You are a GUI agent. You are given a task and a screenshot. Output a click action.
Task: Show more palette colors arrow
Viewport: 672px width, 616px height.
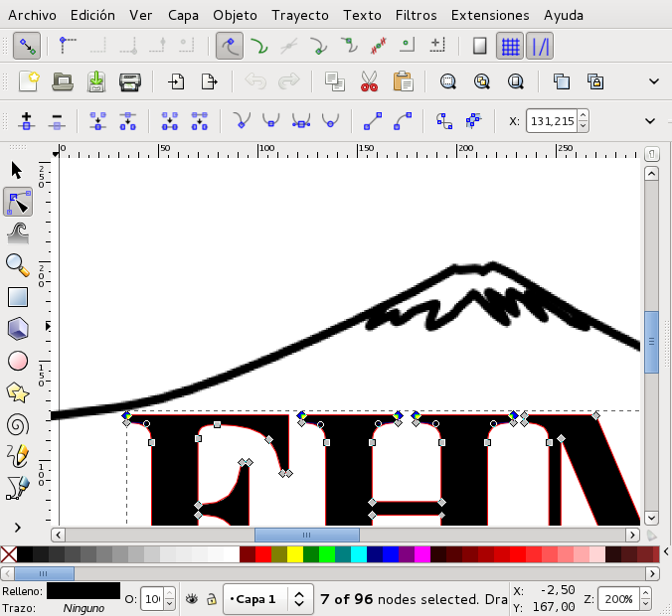[x=666, y=552]
